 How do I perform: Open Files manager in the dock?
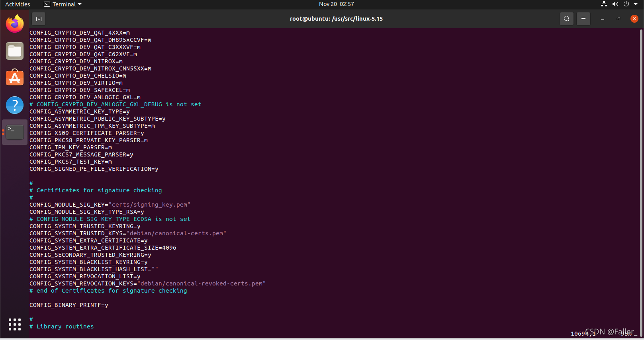tap(15, 51)
